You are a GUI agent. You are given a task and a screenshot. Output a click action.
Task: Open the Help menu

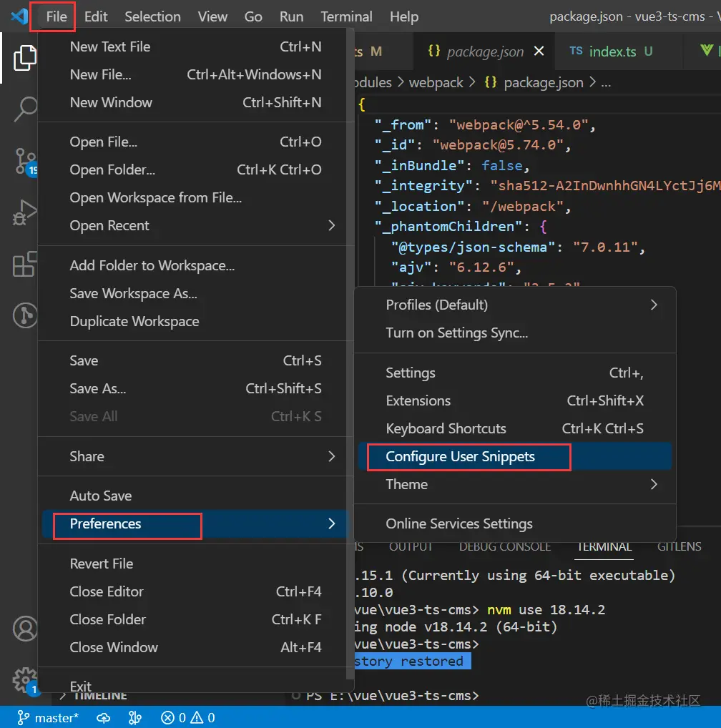tap(404, 16)
